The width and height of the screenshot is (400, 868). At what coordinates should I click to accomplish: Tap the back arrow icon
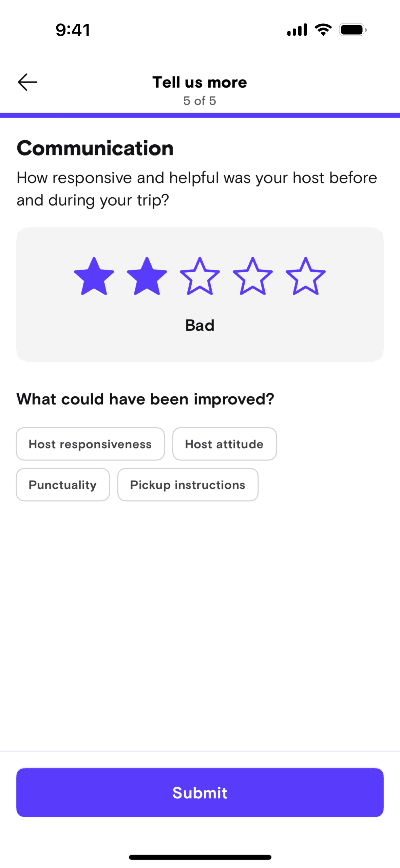(27, 82)
